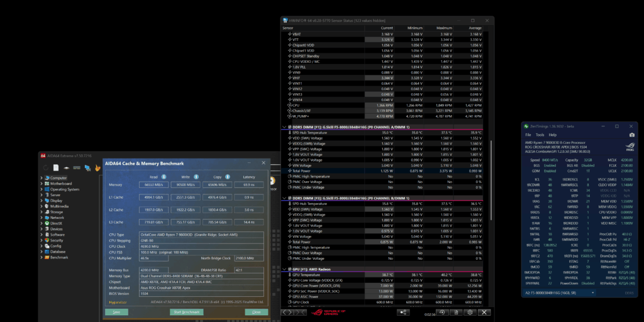
Task: Click Memory Read value 66553 MB/s
Action: [153, 185]
